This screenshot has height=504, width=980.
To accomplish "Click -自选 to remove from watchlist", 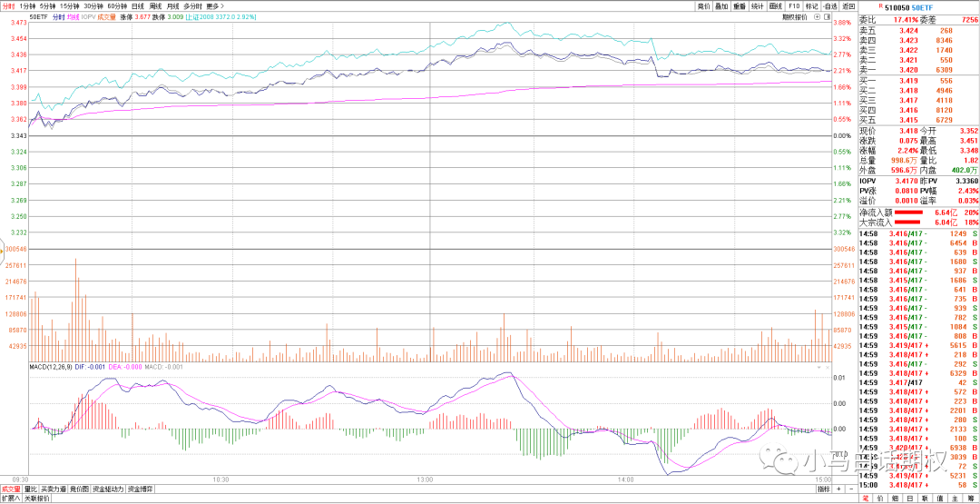I will (x=830, y=6).
